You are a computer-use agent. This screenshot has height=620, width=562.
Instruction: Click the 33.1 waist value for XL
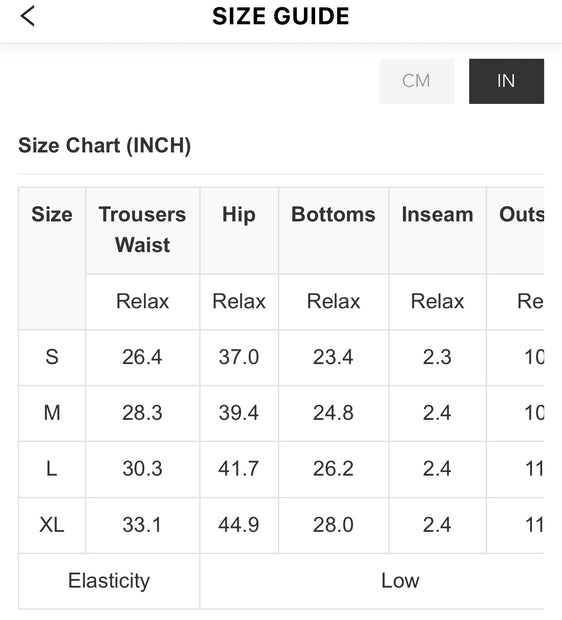tap(142, 525)
